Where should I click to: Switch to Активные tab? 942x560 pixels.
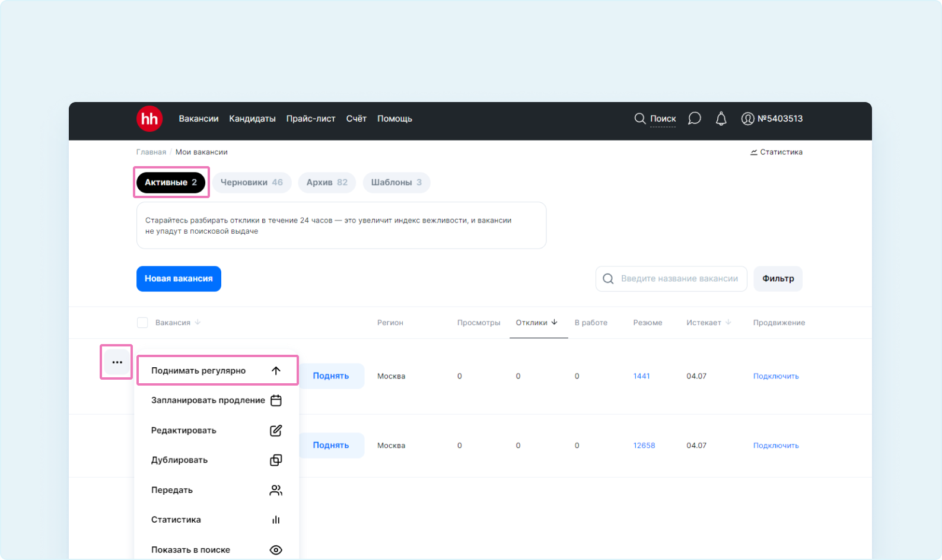pos(171,182)
